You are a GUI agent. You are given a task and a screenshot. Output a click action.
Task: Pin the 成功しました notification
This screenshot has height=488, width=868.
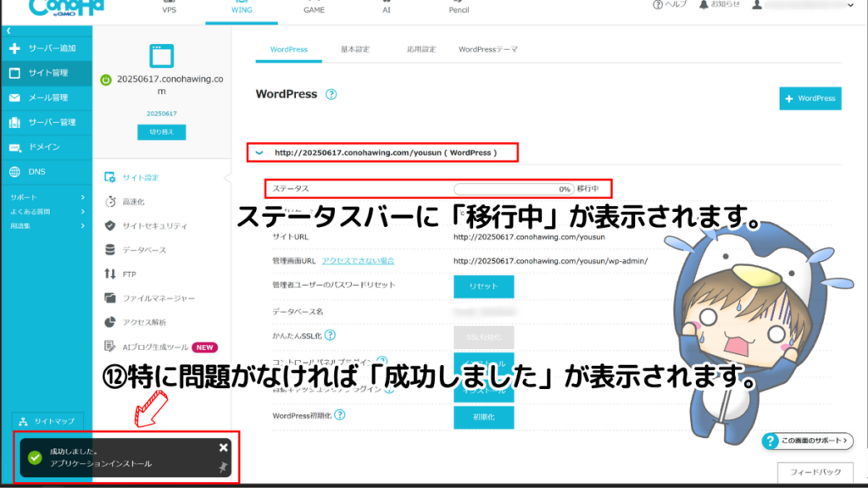click(223, 468)
